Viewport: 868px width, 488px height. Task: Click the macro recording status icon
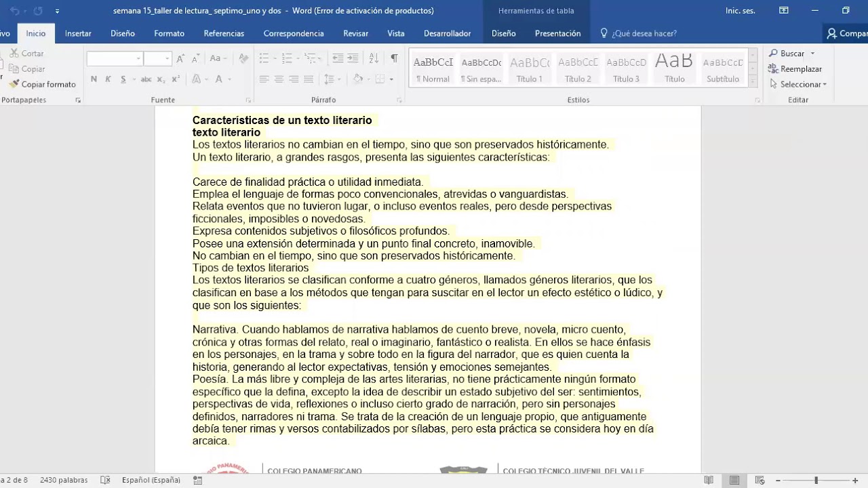pos(197,480)
